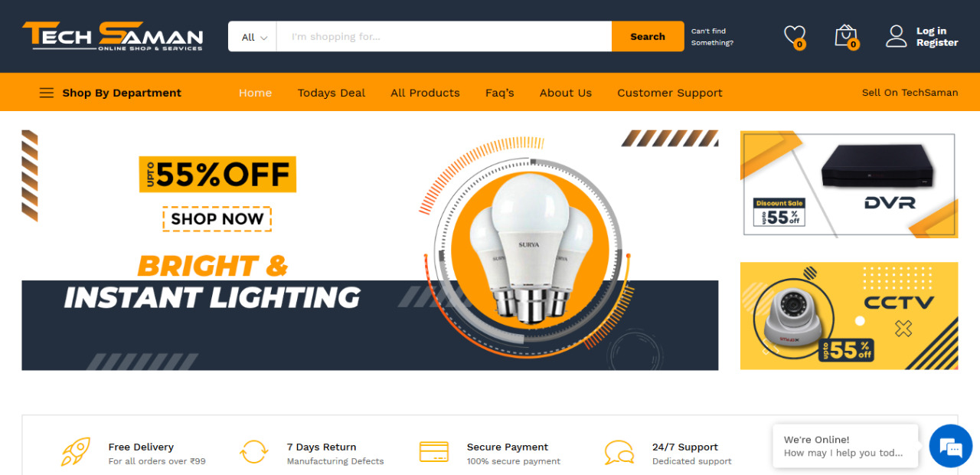
Task: Click the Secure Payment card icon
Action: coord(433,451)
